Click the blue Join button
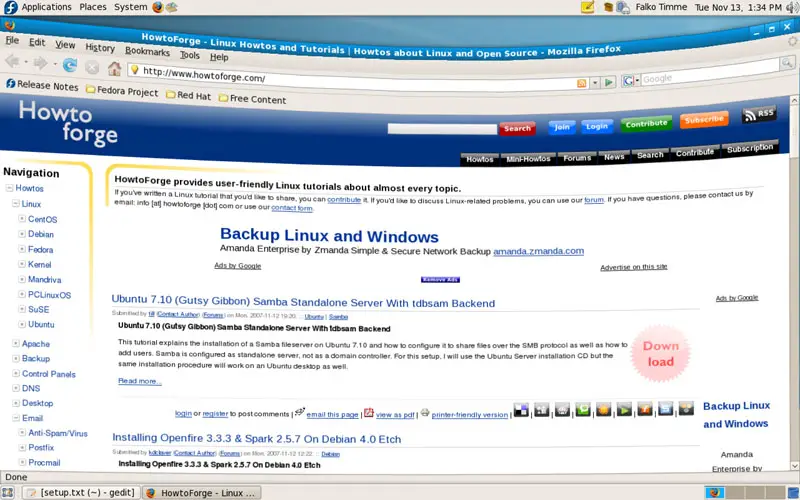The image size is (800, 500). click(562, 127)
